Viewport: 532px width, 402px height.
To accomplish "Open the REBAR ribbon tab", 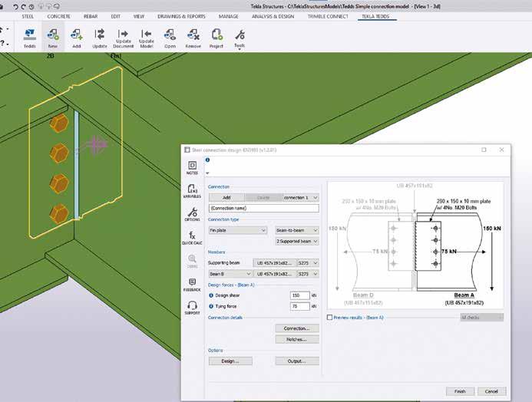I will pyautogui.click(x=91, y=16).
